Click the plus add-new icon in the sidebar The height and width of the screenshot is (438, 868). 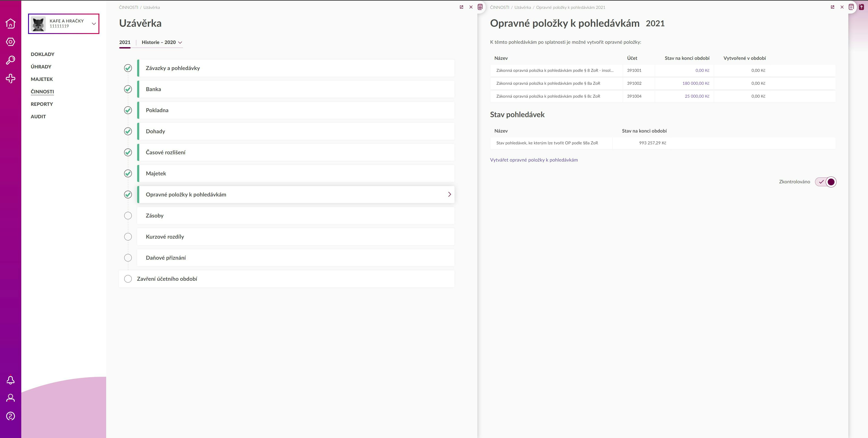(10, 79)
